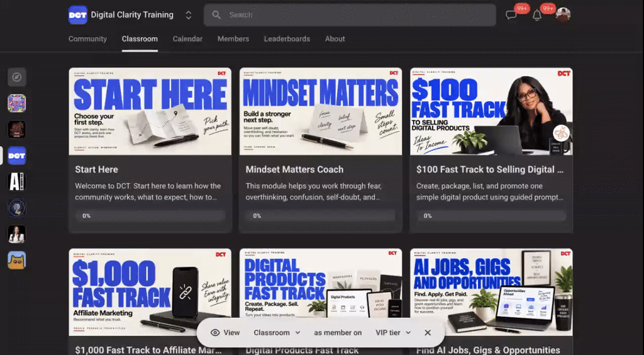This screenshot has height=355, width=644.
Task: Click the $100 Fast Track to Selling Digital title
Action: click(x=489, y=169)
